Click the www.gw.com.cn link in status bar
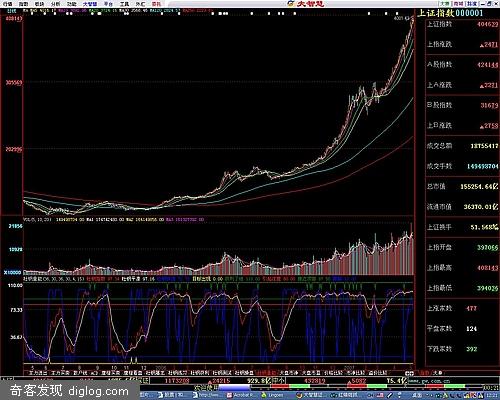The image size is (500, 400). (428, 381)
